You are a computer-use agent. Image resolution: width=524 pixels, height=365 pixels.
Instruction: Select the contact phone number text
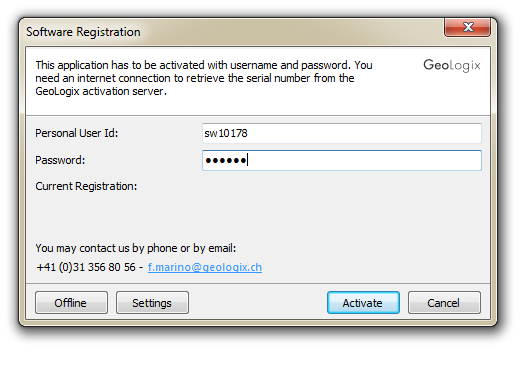[86, 267]
